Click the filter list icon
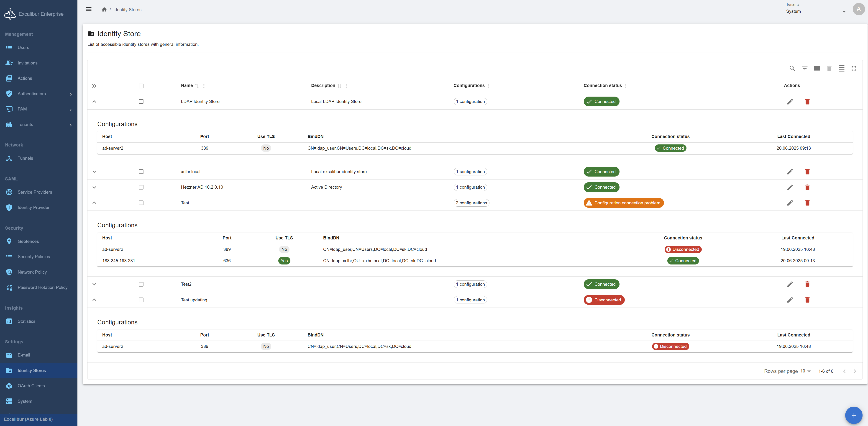Image resolution: width=868 pixels, height=426 pixels. [x=805, y=68]
